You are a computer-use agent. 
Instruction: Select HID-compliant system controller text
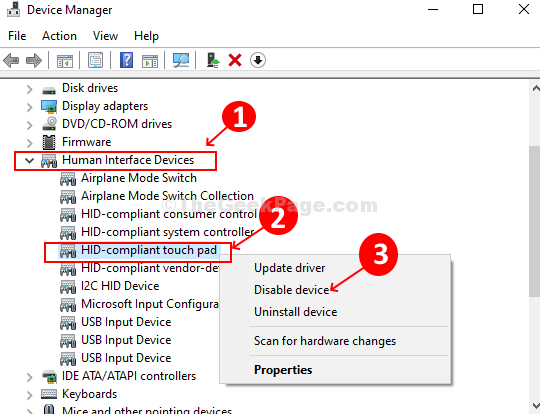(x=168, y=232)
